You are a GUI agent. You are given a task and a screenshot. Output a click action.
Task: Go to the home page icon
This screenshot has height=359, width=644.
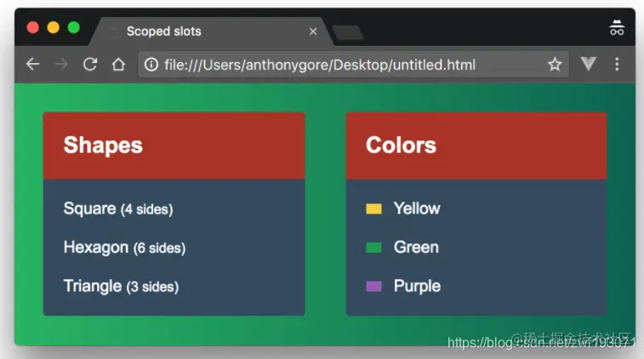(x=119, y=64)
